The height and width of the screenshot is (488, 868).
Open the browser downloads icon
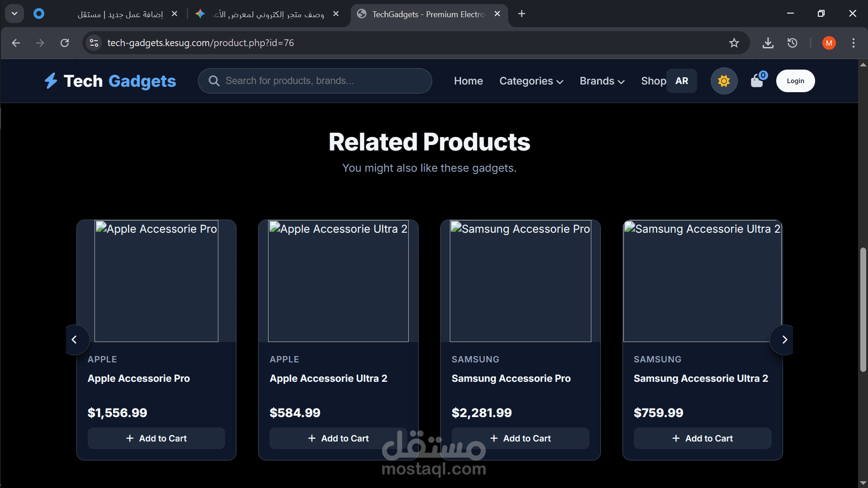pos(768,43)
